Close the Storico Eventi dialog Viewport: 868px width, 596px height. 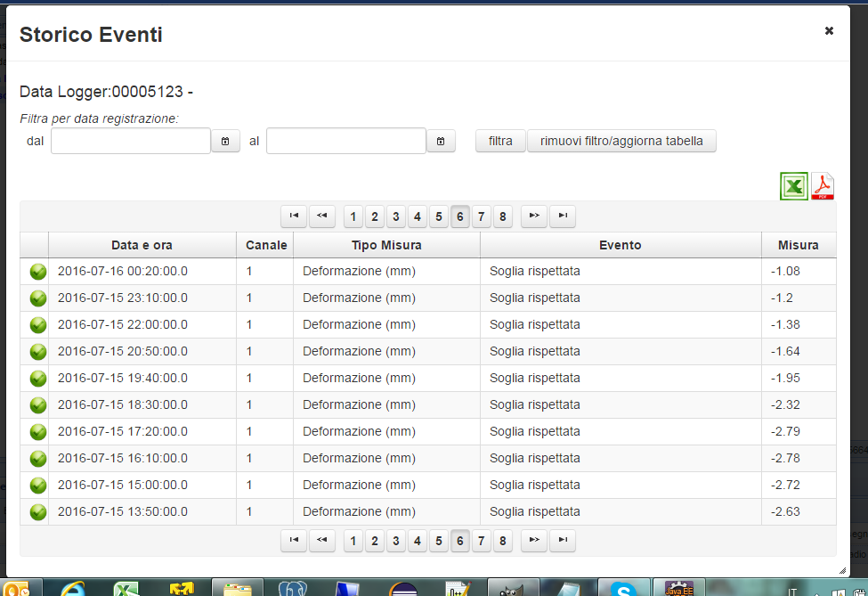coord(829,30)
